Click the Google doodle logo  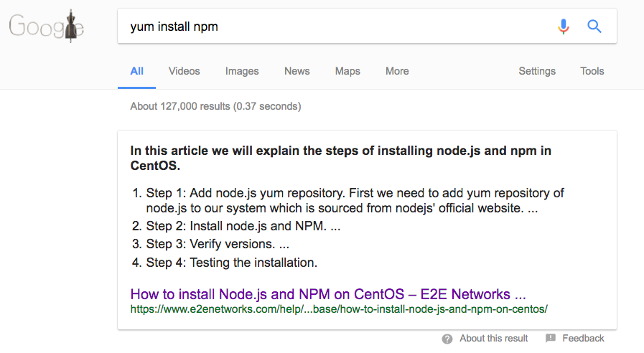point(47,27)
